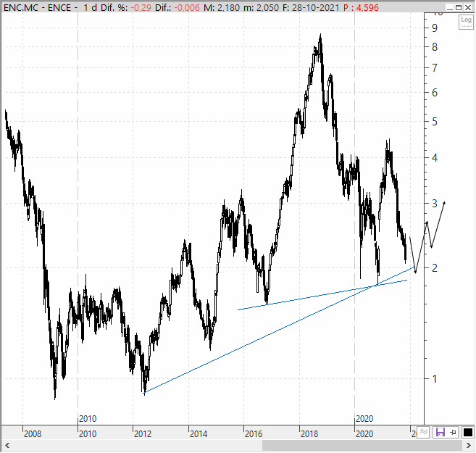Click the price-axis label 5

coord(435,122)
